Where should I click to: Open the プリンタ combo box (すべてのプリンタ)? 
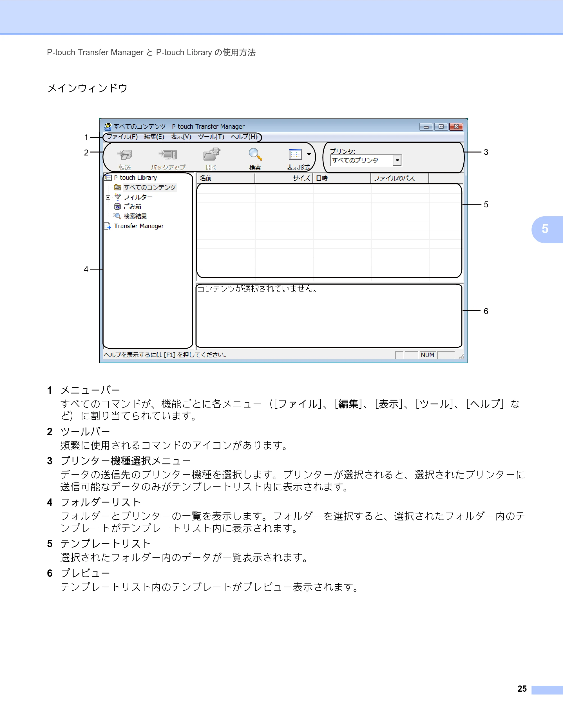pyautogui.click(x=366, y=160)
